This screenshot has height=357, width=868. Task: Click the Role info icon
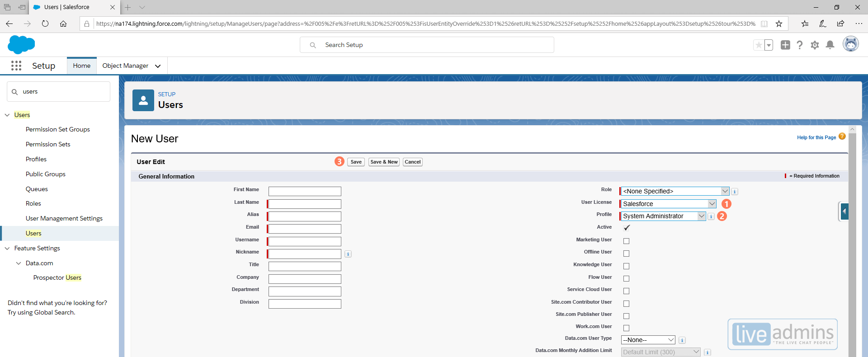735,192
